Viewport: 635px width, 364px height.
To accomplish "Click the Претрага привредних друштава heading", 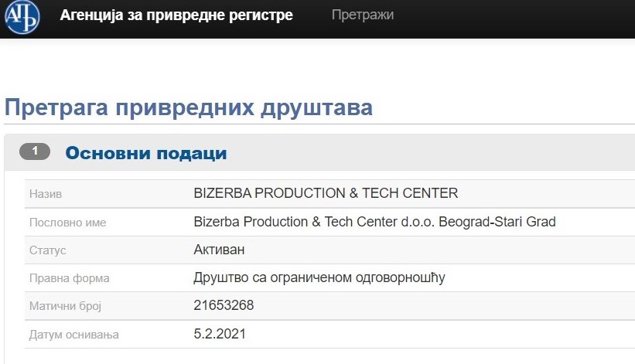I will coord(188,107).
